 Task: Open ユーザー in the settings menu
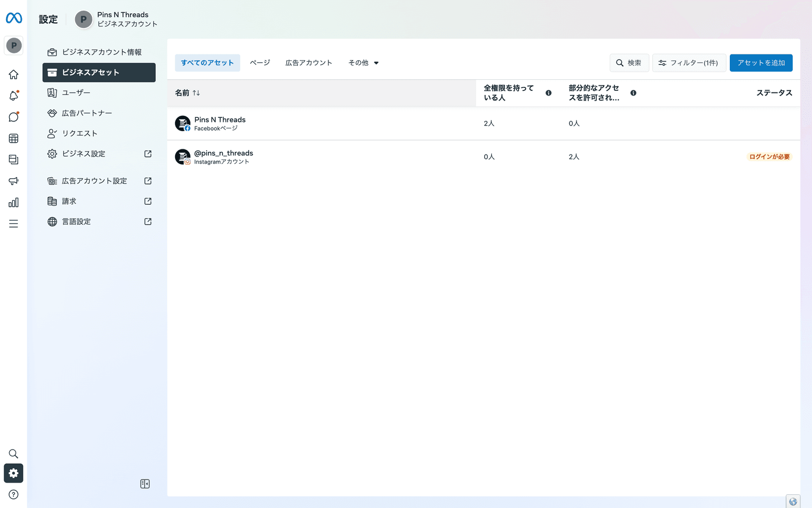[x=76, y=93]
